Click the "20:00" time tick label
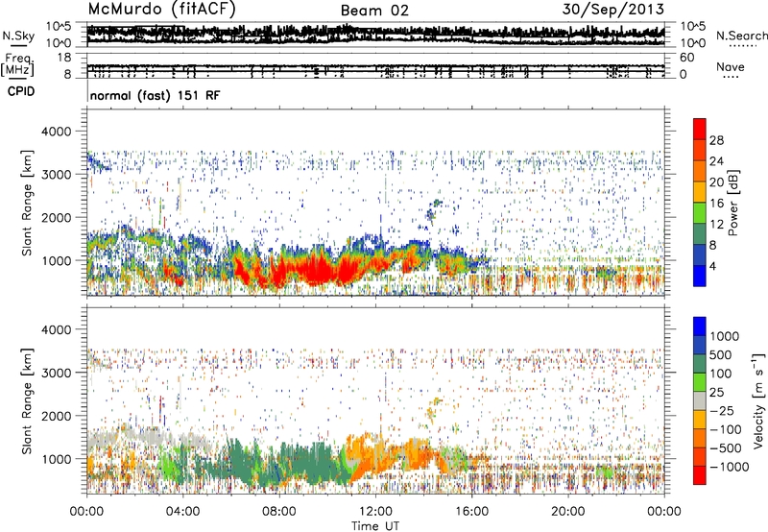Screen dimensions: 768x532 tap(567, 512)
